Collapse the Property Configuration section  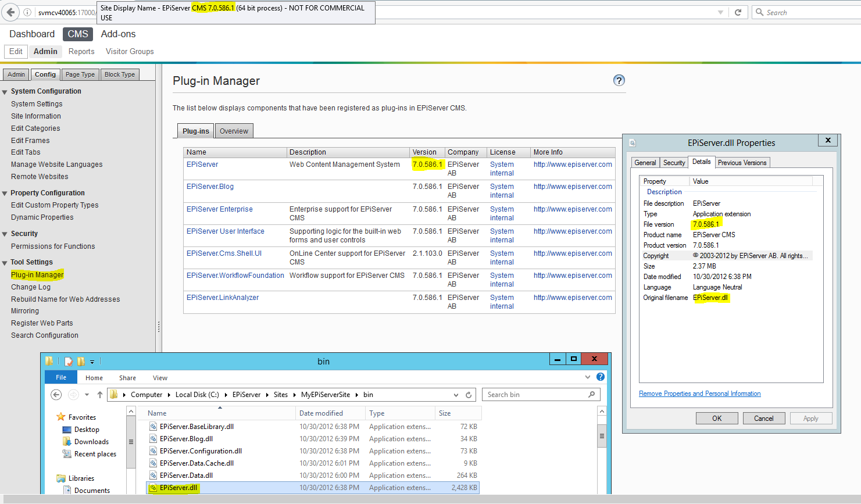pyautogui.click(x=5, y=194)
